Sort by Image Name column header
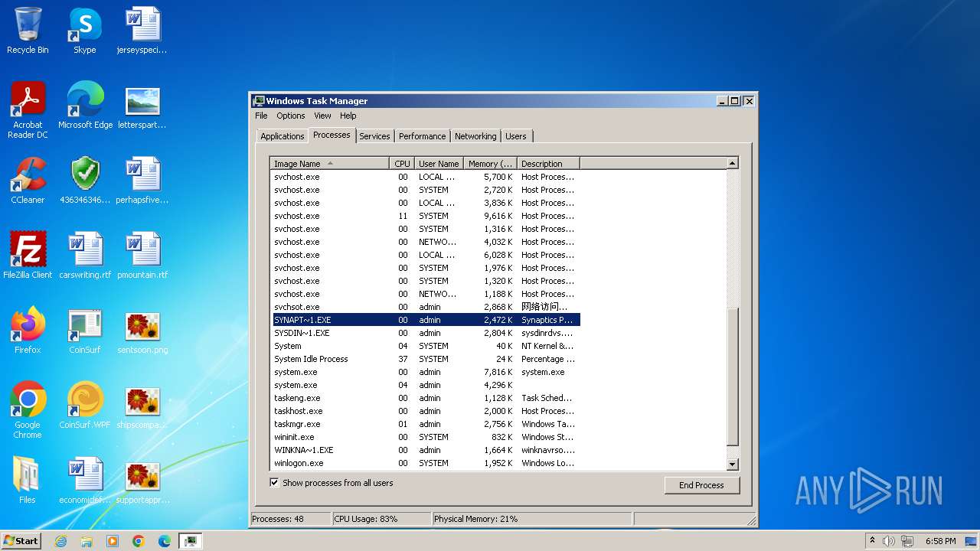 point(329,164)
